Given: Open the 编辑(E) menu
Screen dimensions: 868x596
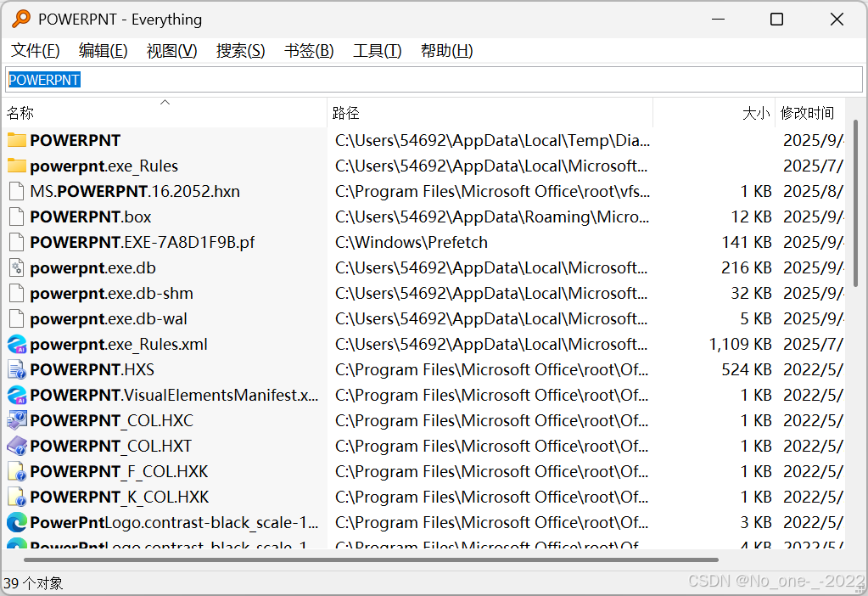Looking at the screenshot, I should click(x=103, y=51).
